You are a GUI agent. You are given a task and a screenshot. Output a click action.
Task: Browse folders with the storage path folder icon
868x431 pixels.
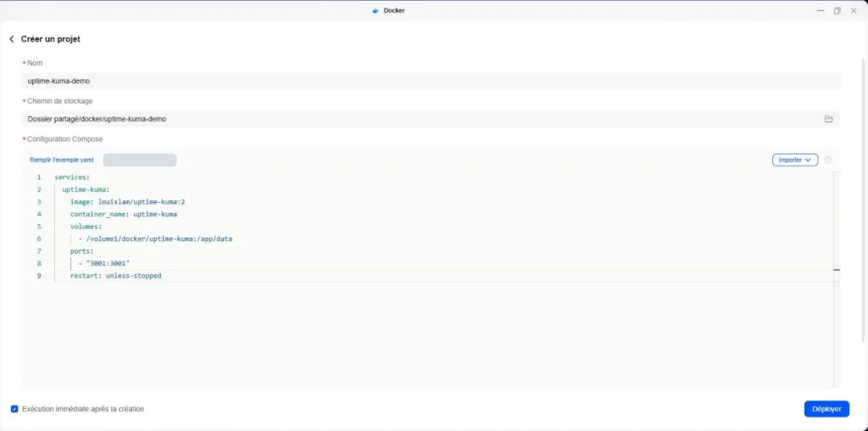pyautogui.click(x=828, y=119)
